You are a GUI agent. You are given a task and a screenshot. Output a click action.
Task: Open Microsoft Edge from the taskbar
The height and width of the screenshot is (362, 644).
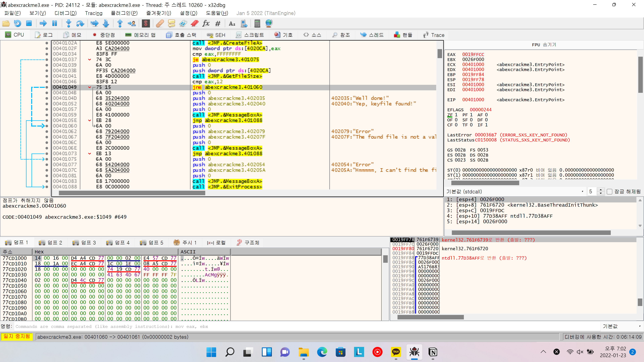tap(322, 352)
